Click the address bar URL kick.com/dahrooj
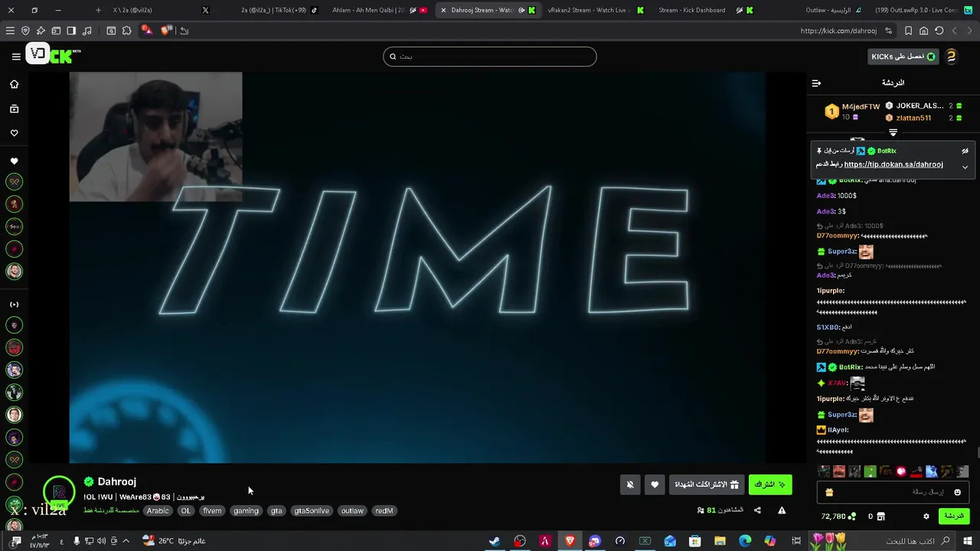Image resolution: width=980 pixels, height=551 pixels. click(x=838, y=31)
